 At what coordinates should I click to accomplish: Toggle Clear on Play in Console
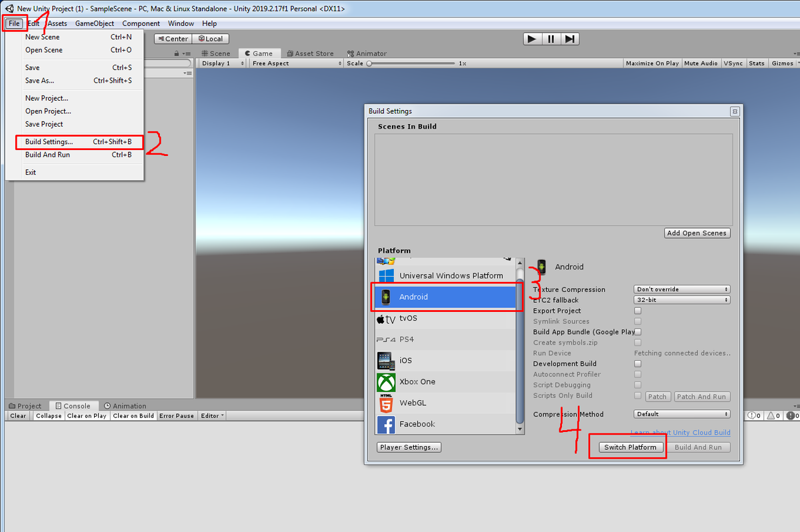(87, 416)
